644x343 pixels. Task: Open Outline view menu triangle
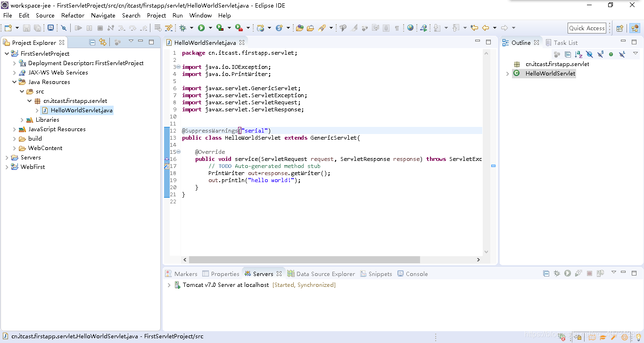(635, 53)
